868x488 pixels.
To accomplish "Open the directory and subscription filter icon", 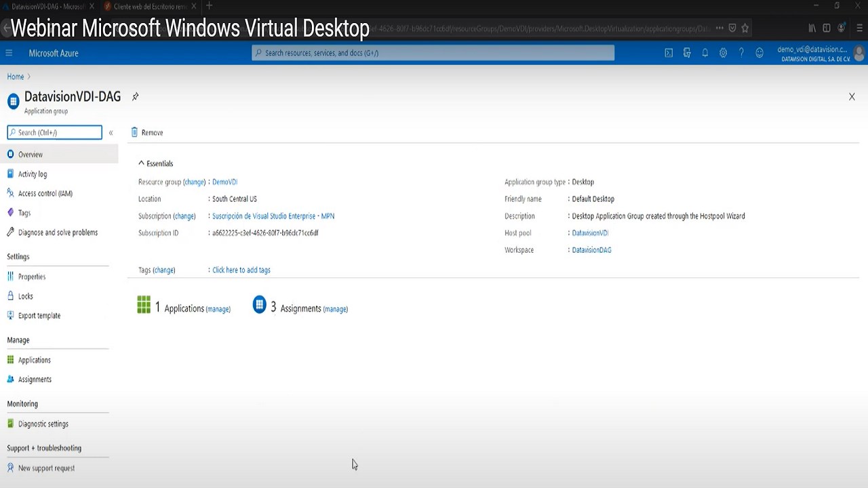I will click(687, 53).
